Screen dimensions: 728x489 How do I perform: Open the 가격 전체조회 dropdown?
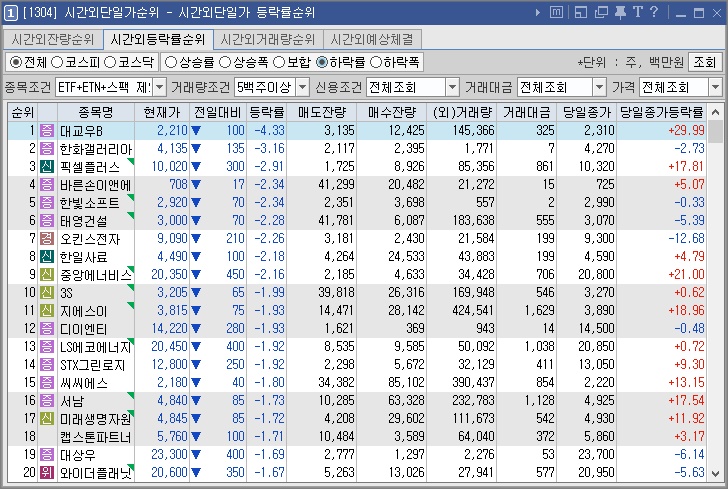715,87
